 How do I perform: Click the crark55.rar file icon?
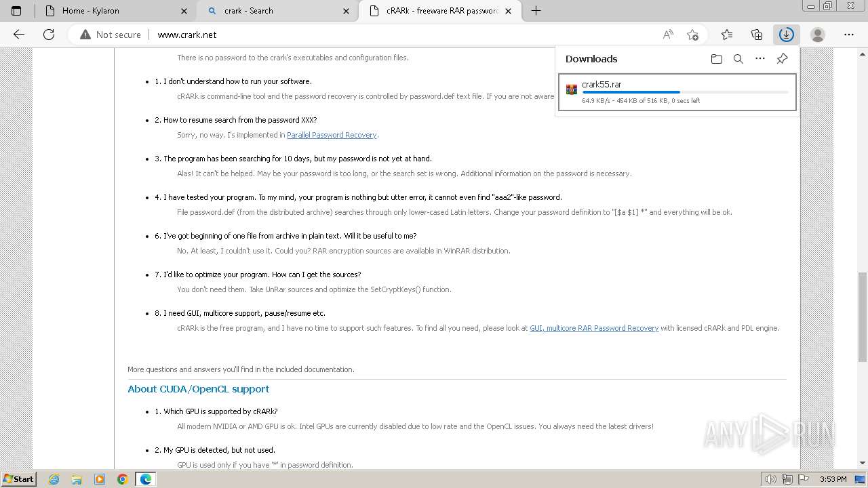pos(572,89)
